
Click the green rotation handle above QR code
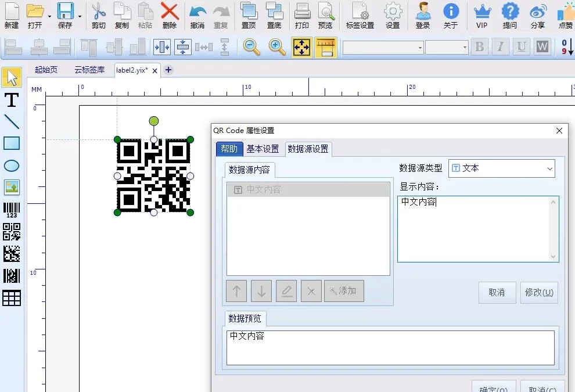pos(154,121)
